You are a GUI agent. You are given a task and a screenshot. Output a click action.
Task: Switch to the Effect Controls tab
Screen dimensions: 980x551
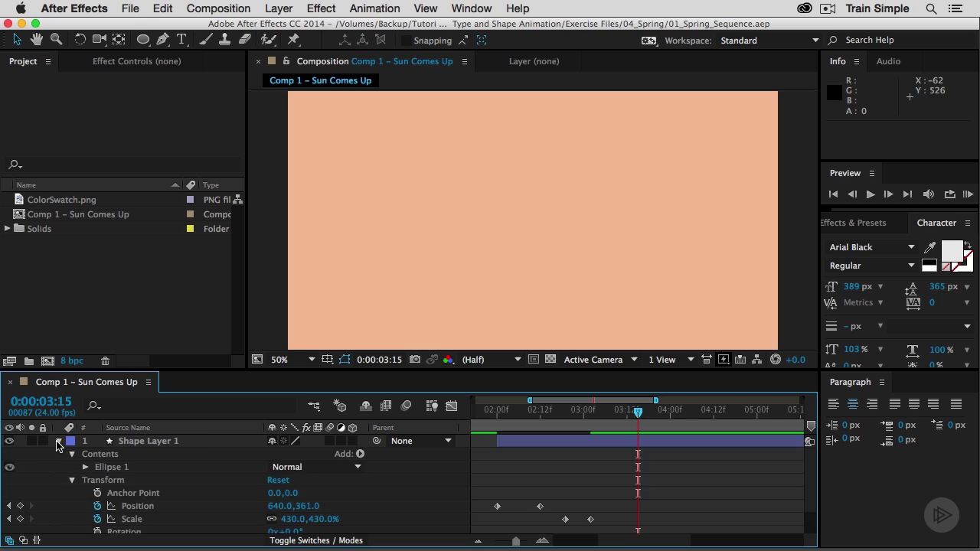pyautogui.click(x=136, y=61)
